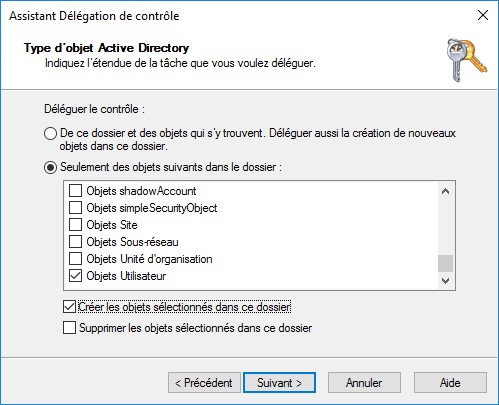Viewport: 499px width, 405px height.
Task: Go back with the Précédent button
Action: click(204, 383)
